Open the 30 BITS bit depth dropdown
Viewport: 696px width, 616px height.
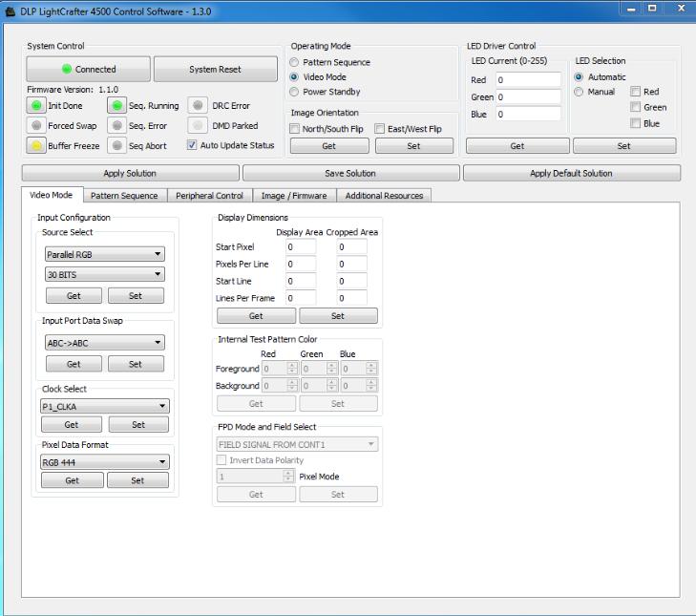click(105, 274)
